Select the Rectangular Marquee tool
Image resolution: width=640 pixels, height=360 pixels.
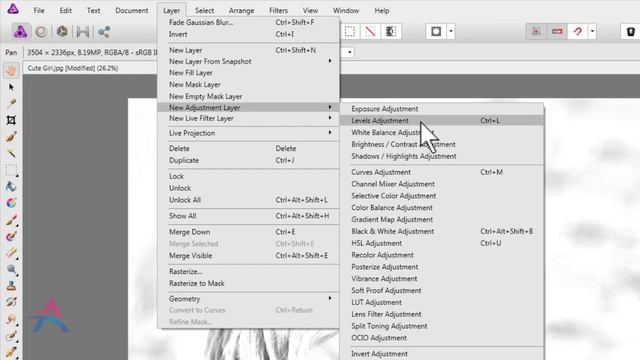pos(11,170)
